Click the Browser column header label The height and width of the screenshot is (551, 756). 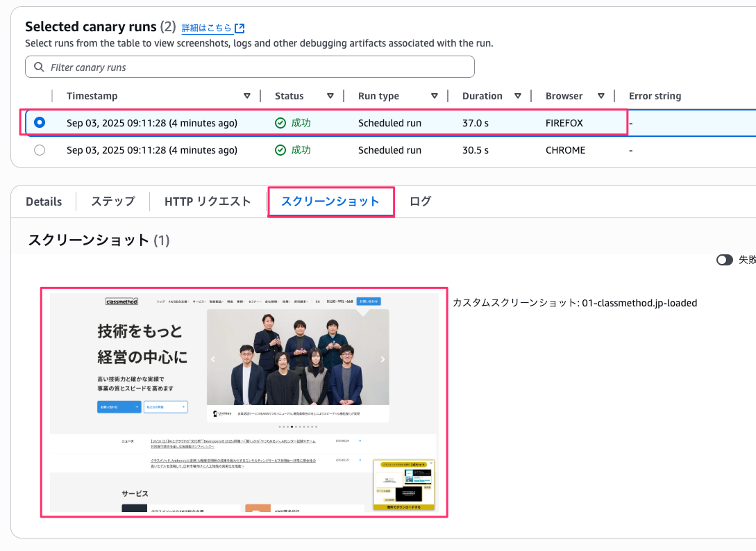[564, 96]
